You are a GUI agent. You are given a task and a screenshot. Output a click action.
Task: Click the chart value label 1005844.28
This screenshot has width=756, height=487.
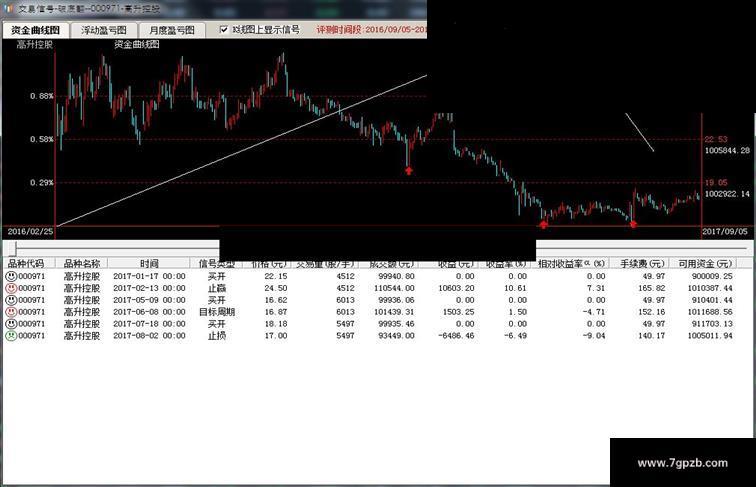coord(727,150)
